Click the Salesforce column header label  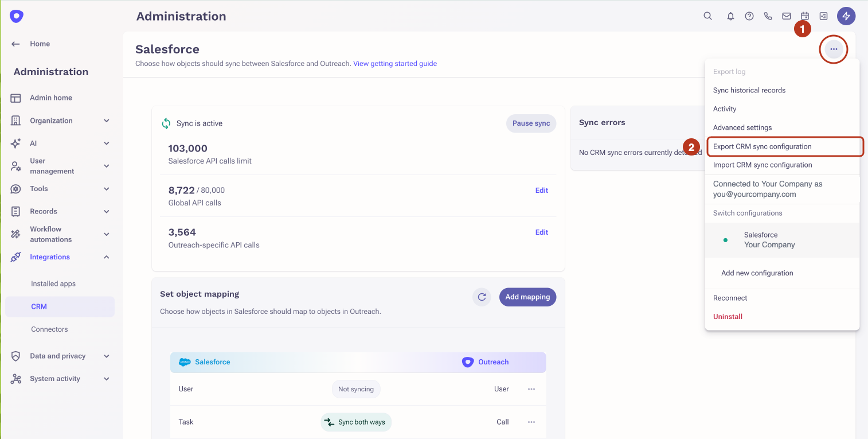coord(213,362)
